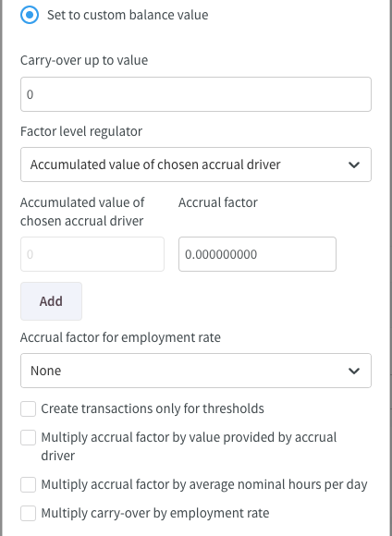Image resolution: width=392 pixels, height=536 pixels.
Task: Click the chevron arrow in Factor level regulator
Action: tap(354, 164)
